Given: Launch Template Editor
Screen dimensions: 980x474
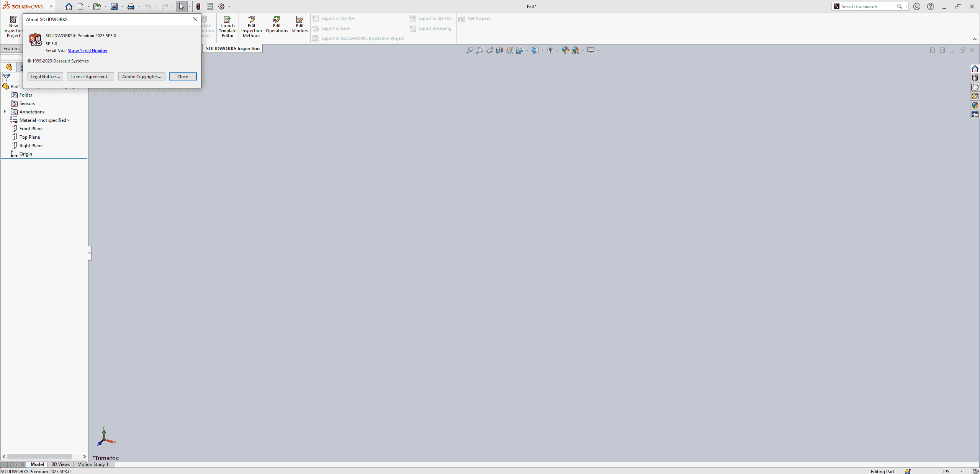Looking at the screenshot, I should point(227,27).
